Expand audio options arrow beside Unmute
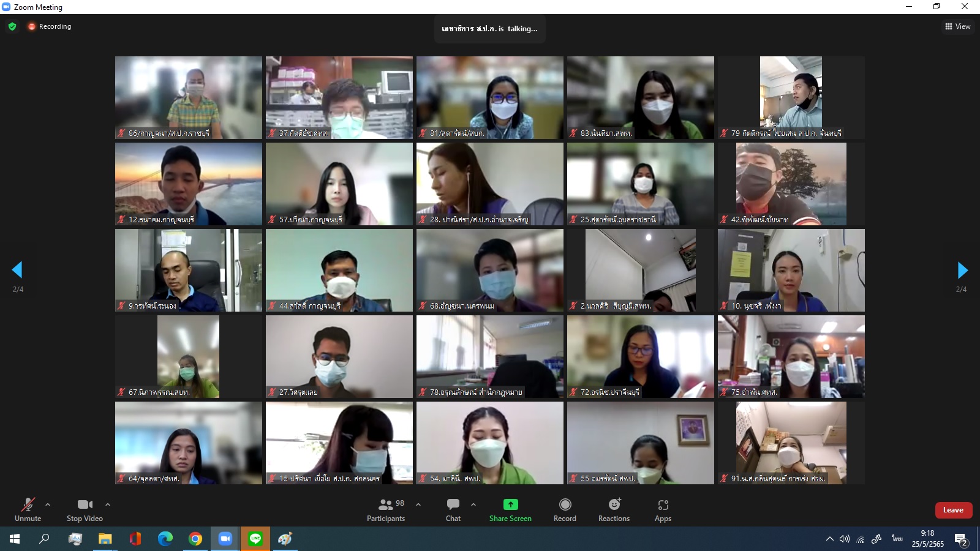The image size is (980, 551). coord(48,504)
